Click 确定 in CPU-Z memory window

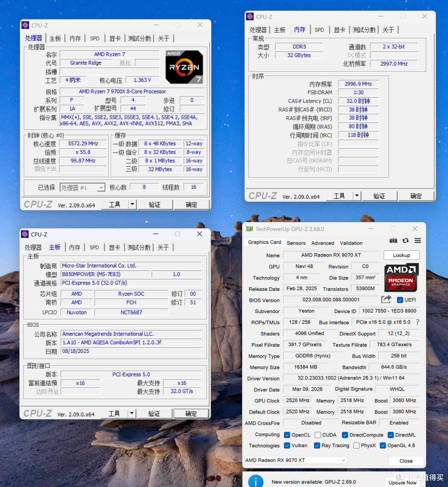tap(416, 196)
